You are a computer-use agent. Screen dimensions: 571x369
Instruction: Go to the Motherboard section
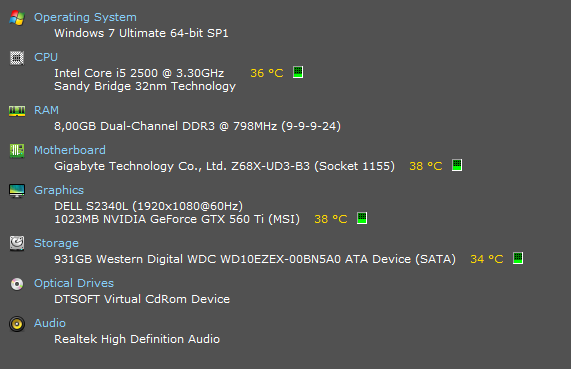point(70,150)
